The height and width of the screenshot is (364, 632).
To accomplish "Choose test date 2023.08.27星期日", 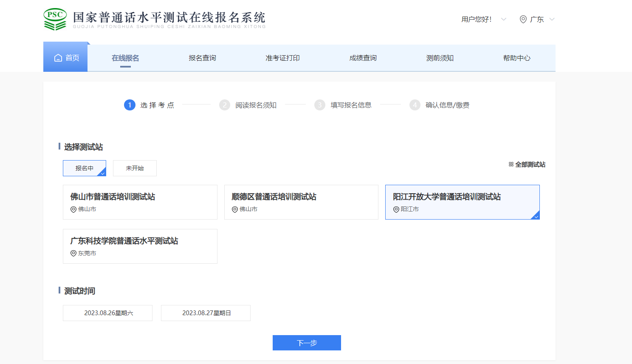I will (206, 313).
